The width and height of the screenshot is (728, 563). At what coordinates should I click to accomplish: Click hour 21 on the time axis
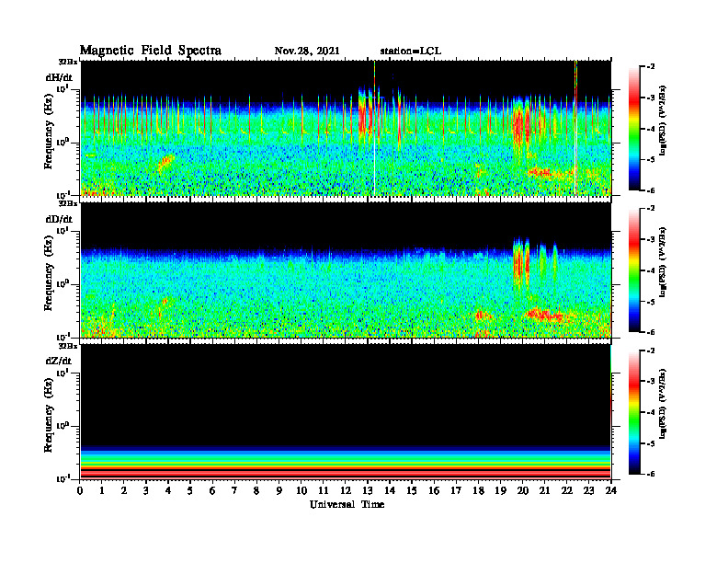544,491
